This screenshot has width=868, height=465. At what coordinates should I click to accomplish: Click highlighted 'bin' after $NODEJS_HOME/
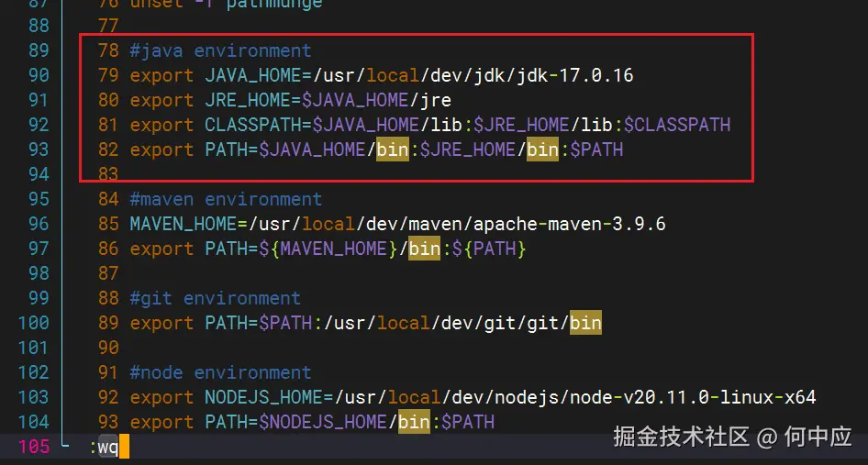tap(414, 423)
